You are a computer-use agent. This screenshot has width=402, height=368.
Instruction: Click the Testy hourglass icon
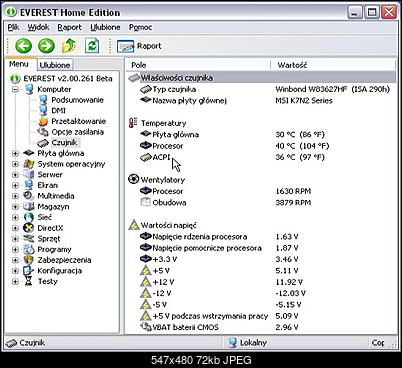29,281
